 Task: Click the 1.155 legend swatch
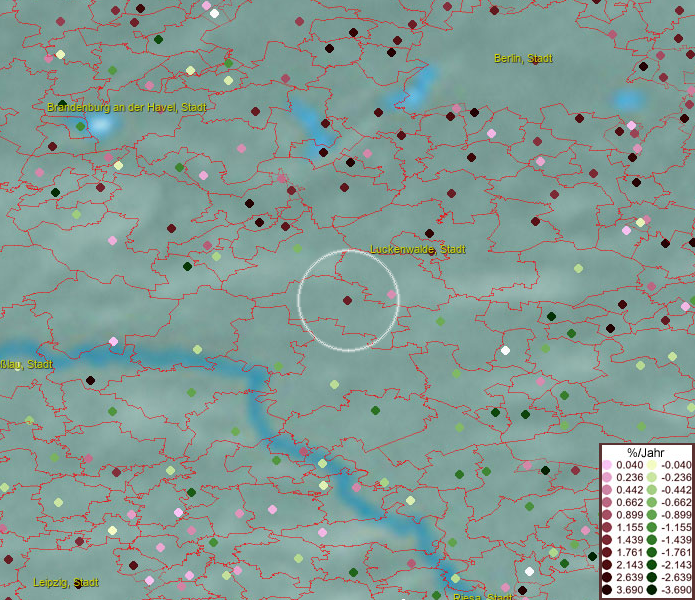click(x=607, y=528)
